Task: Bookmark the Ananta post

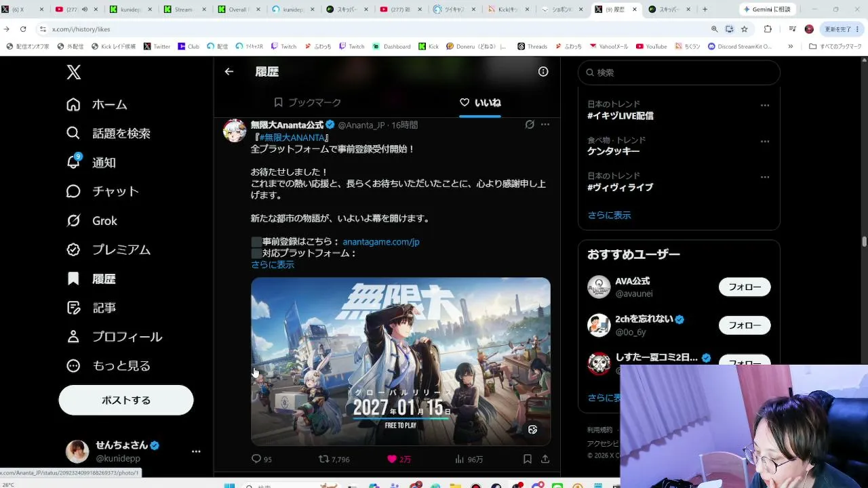Action: coord(527,459)
